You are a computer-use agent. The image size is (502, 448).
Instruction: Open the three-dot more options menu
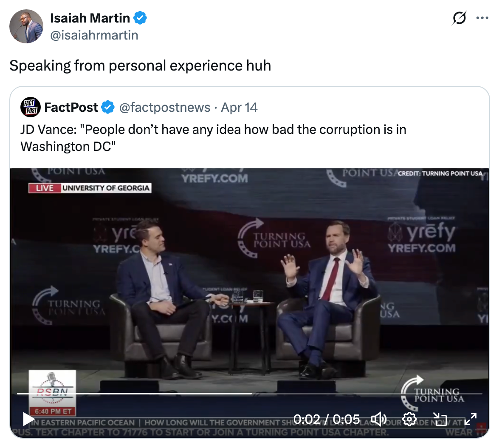pyautogui.click(x=482, y=18)
